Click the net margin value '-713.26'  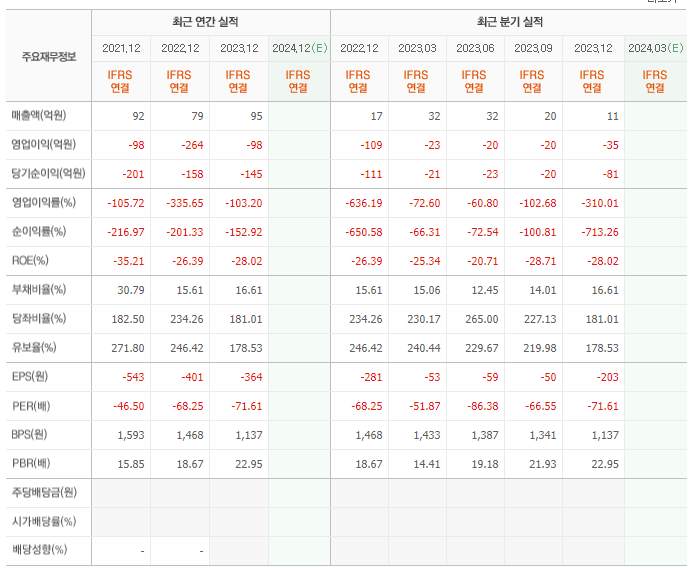(600, 232)
